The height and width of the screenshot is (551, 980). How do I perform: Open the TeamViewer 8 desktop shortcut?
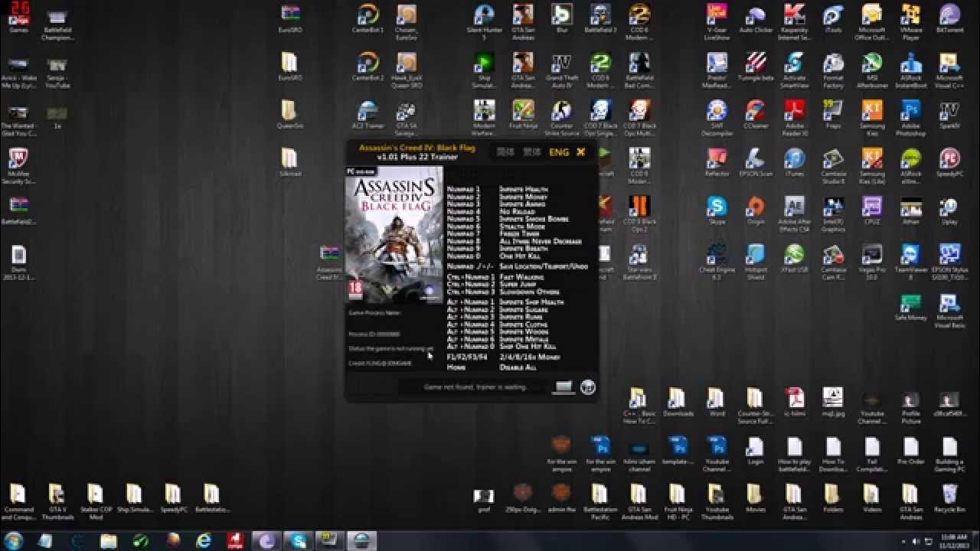[x=910, y=262]
